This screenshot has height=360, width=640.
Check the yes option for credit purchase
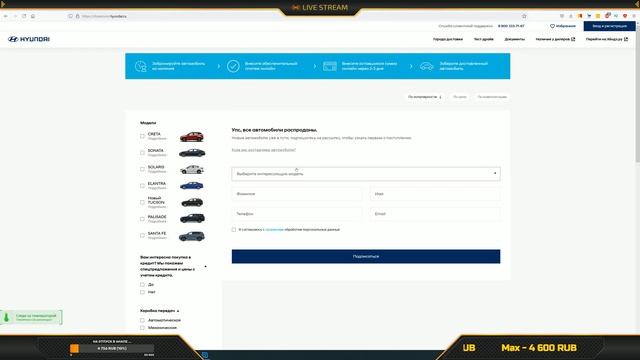(142, 284)
